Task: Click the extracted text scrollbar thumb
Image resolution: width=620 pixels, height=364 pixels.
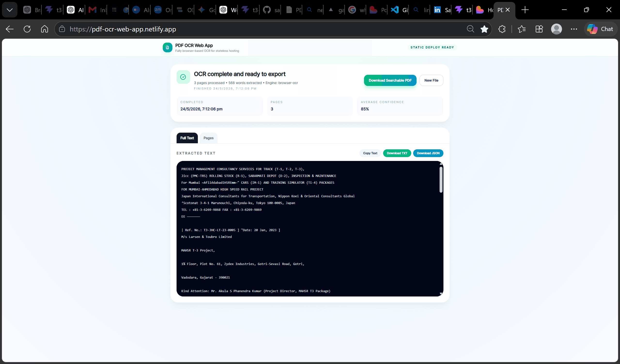Action: (441, 180)
